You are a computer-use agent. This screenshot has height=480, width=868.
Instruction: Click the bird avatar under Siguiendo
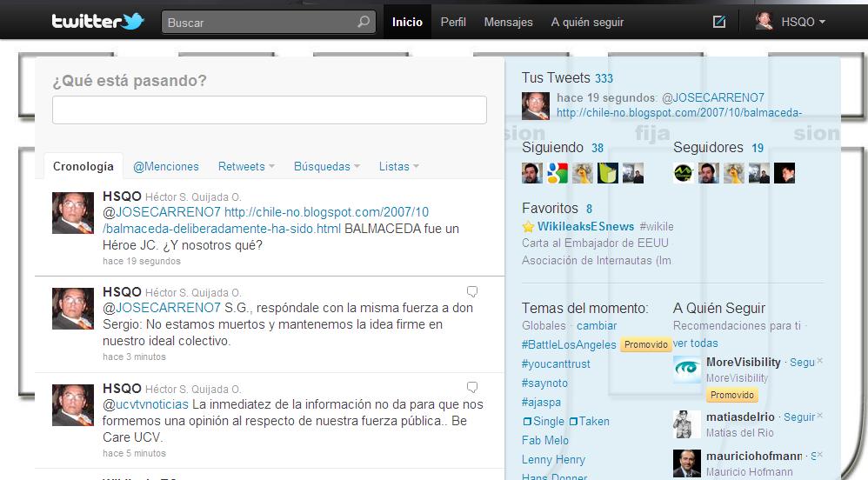[x=583, y=173]
